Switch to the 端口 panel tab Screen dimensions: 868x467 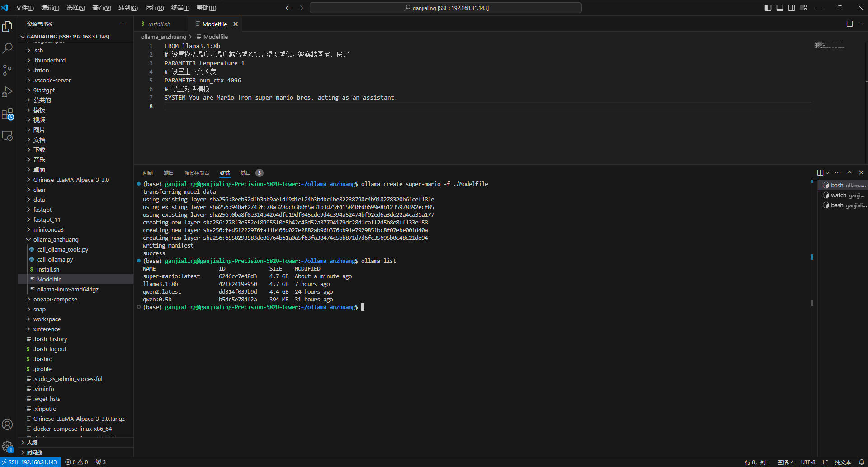coord(245,173)
